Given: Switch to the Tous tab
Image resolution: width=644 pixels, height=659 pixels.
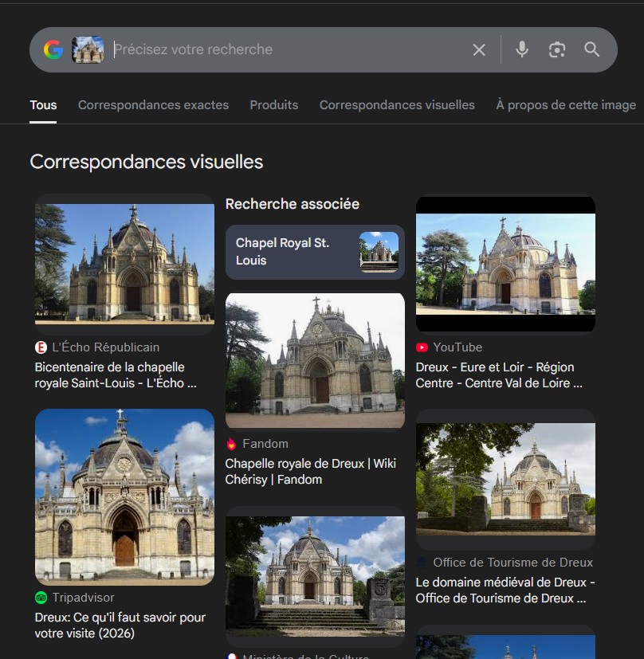Looking at the screenshot, I should point(43,105).
